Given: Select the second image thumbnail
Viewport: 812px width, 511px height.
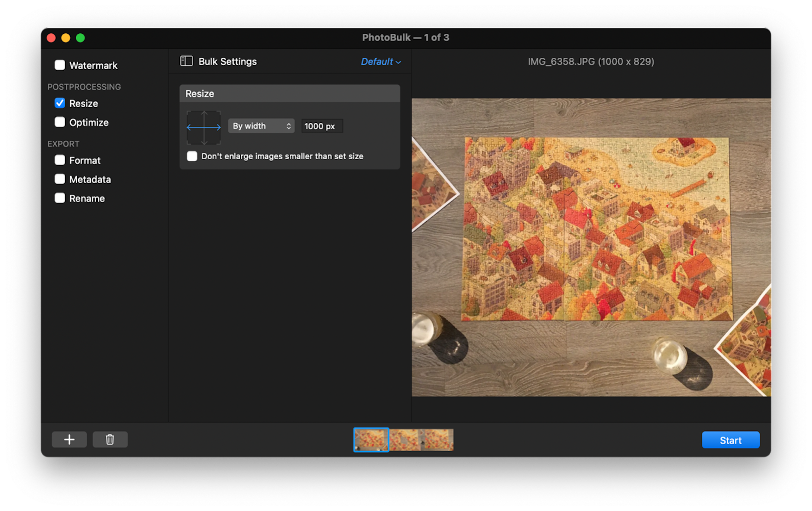Looking at the screenshot, I should 404,440.
